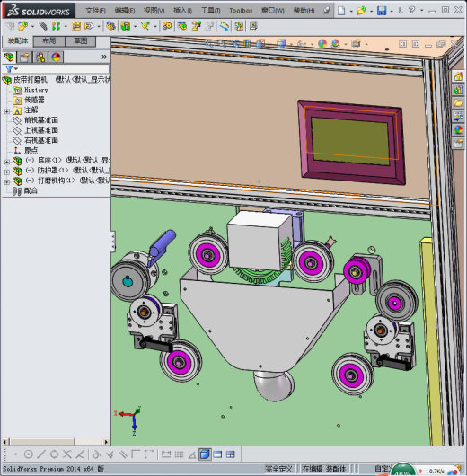Image resolution: width=467 pixels, height=476 pixels.
Task: Open the 文件(F) menu
Action: [95, 11]
